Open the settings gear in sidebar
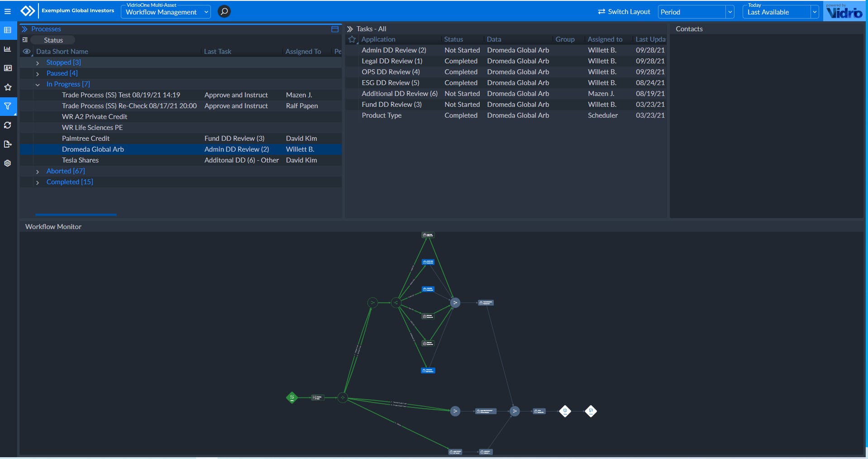 coord(8,163)
